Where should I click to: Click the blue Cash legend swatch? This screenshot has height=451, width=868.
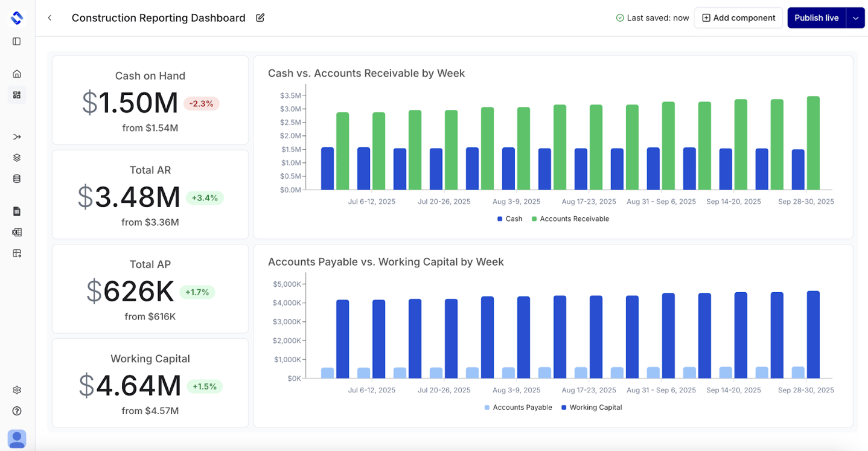[x=500, y=219]
